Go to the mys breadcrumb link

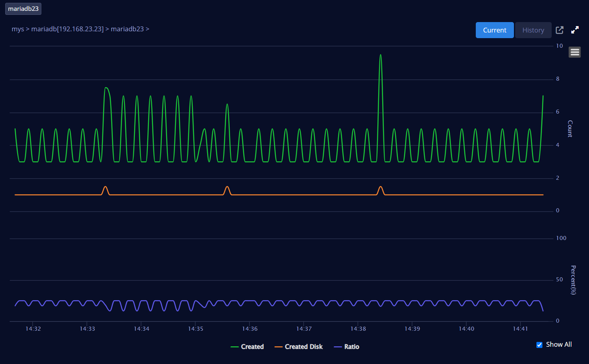tap(18, 29)
